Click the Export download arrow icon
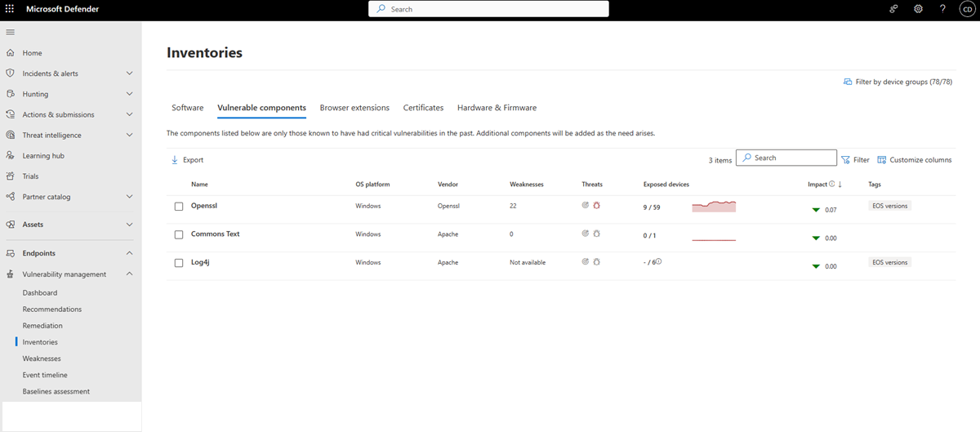The image size is (980, 432). [175, 160]
